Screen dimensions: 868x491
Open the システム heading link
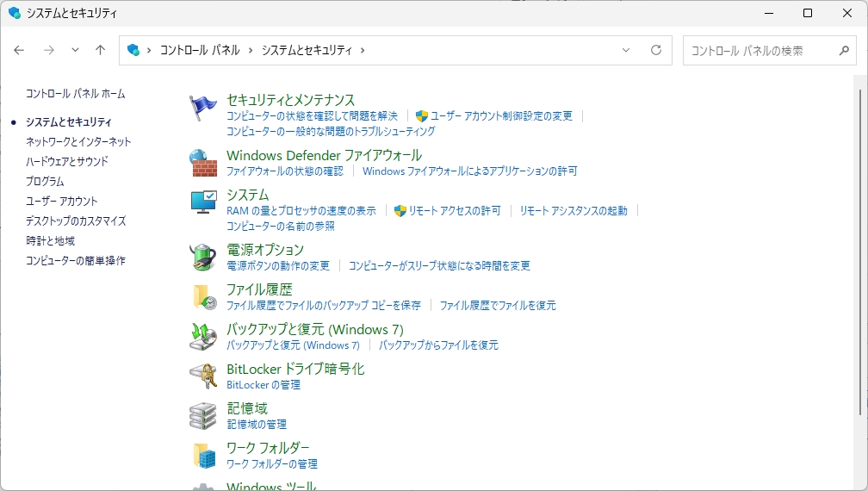click(x=247, y=195)
